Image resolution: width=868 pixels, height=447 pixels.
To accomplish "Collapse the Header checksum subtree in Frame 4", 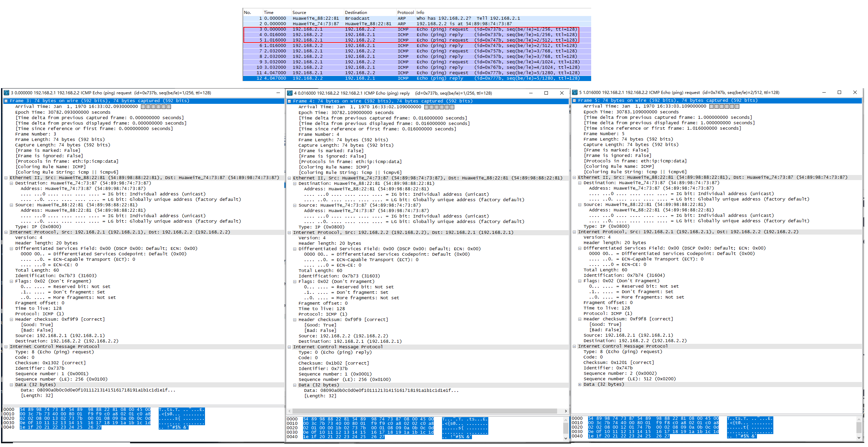I will tap(295, 319).
